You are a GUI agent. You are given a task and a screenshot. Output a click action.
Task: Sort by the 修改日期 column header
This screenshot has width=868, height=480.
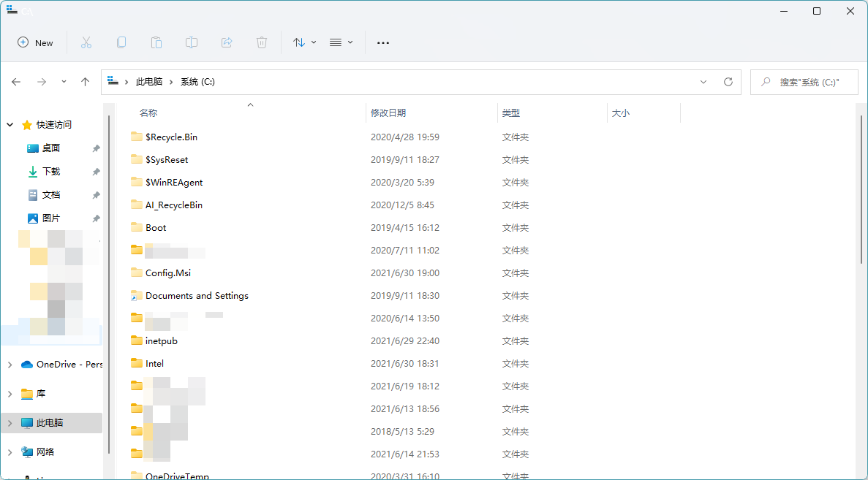(388, 113)
